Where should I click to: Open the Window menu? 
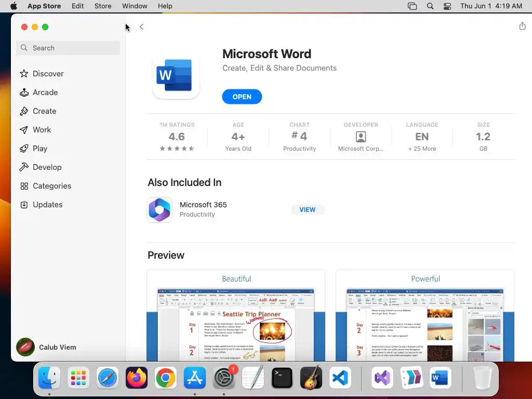pos(135,6)
